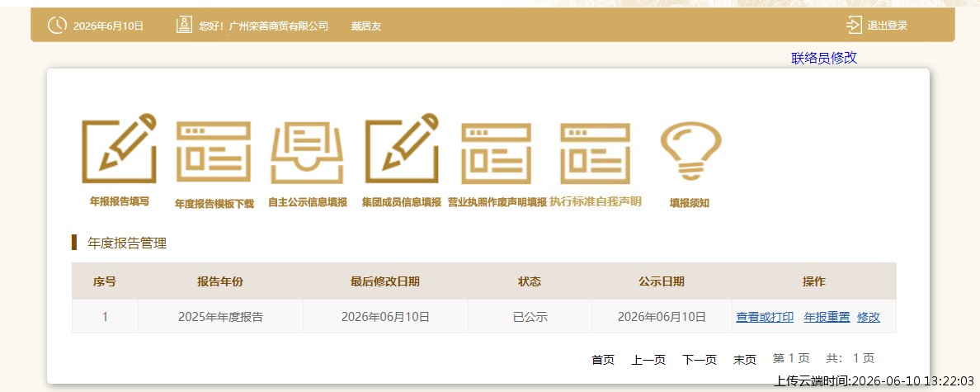Click the company name 广州栾善商贸有限公司

tap(279, 26)
